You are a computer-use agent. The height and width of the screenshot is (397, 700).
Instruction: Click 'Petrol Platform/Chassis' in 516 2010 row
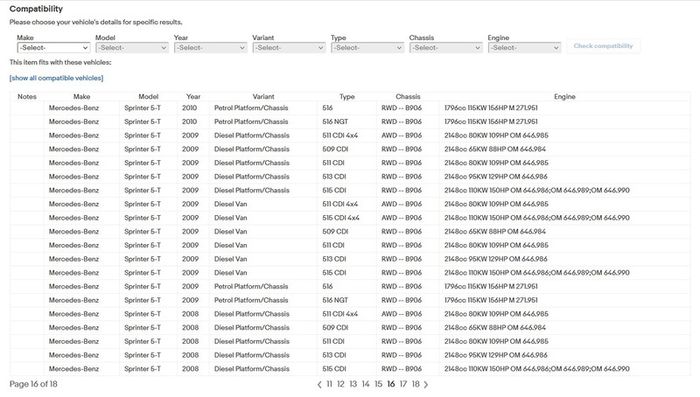[x=251, y=108]
